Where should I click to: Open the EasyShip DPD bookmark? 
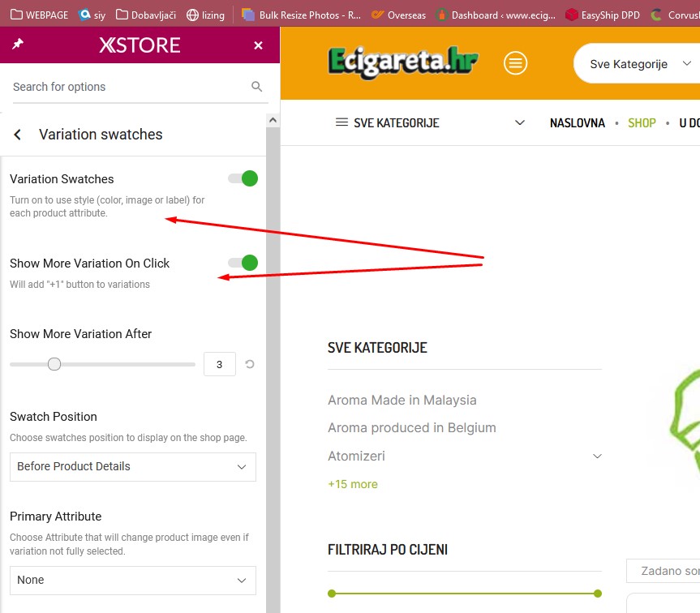click(x=602, y=15)
